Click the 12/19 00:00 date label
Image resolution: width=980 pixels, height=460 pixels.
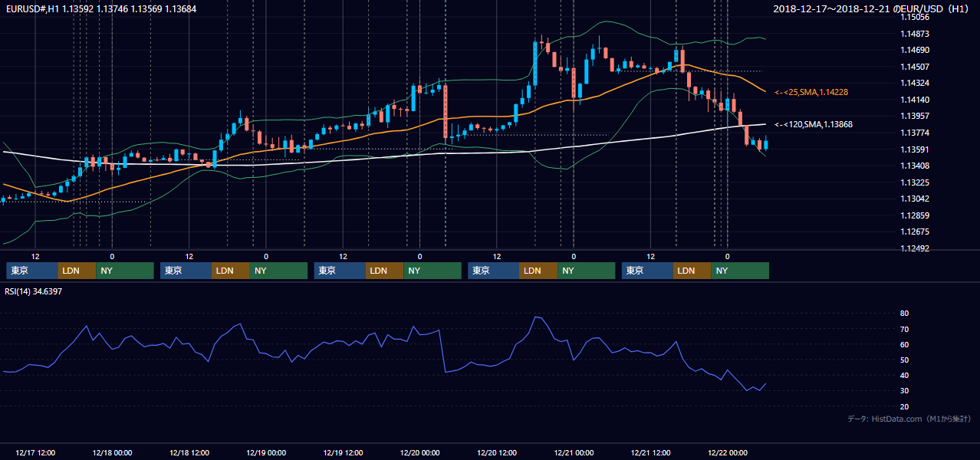[266, 452]
